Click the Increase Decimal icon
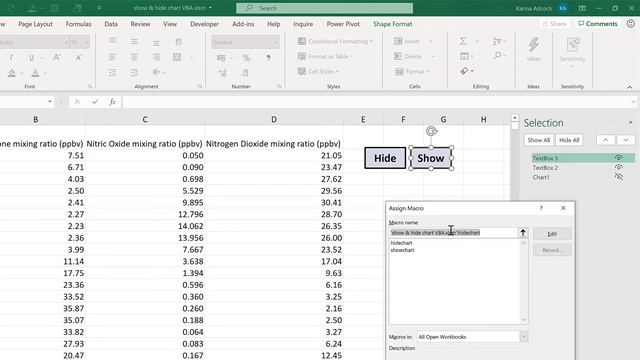The width and height of the screenshot is (640, 360). [x=223, y=73]
